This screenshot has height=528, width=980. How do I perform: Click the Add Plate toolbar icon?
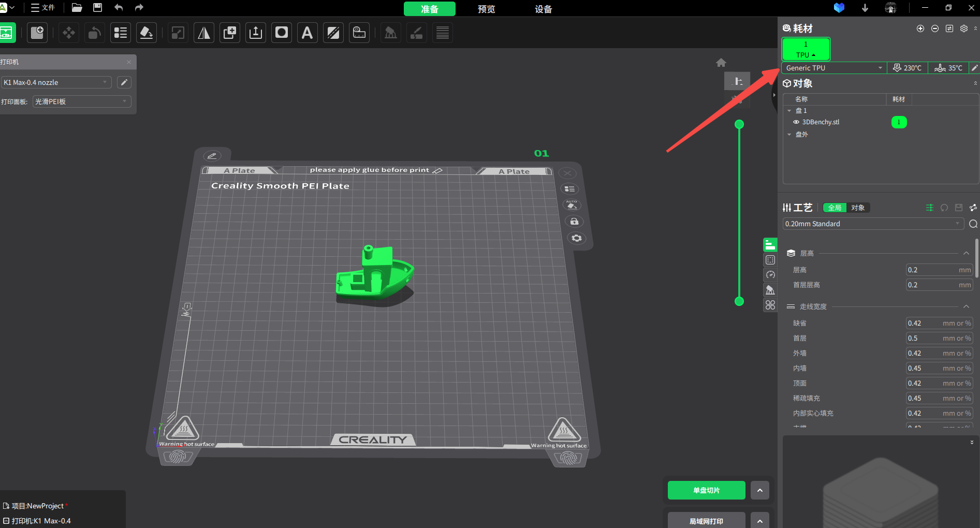tap(37, 33)
